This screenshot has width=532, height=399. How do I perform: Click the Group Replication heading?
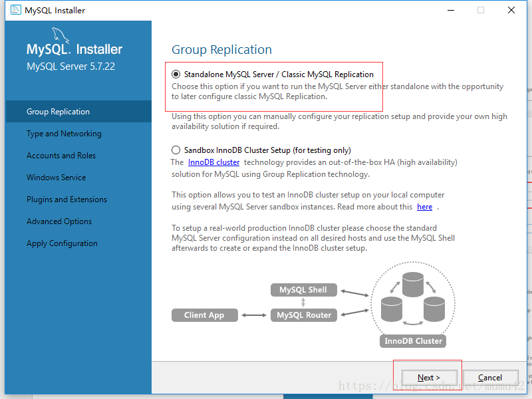coord(221,49)
